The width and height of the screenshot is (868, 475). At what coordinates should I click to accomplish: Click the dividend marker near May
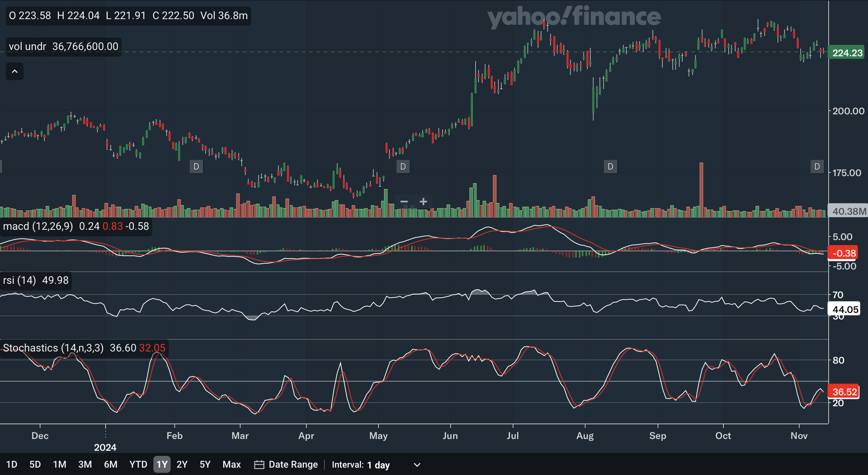(x=403, y=167)
